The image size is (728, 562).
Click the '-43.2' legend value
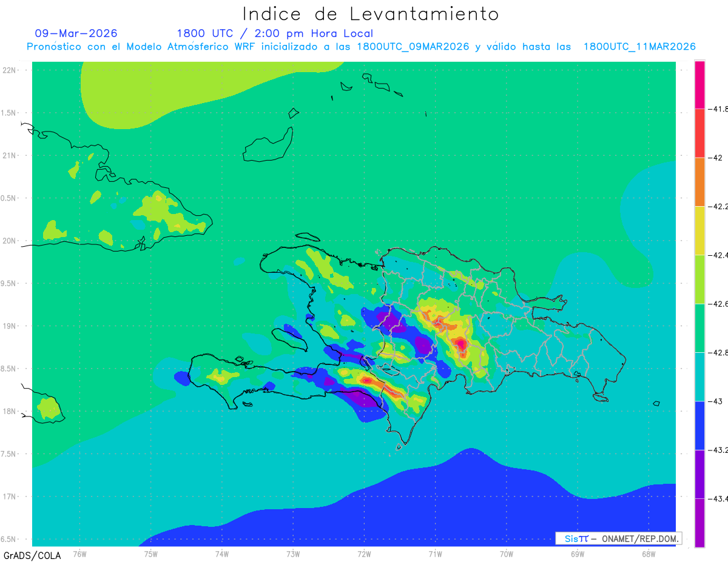(x=718, y=450)
